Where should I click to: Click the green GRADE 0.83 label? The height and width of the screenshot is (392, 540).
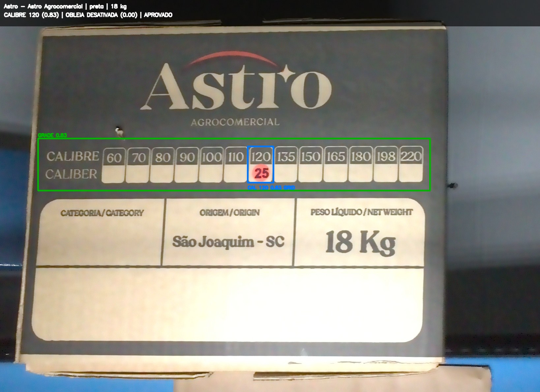52,135
